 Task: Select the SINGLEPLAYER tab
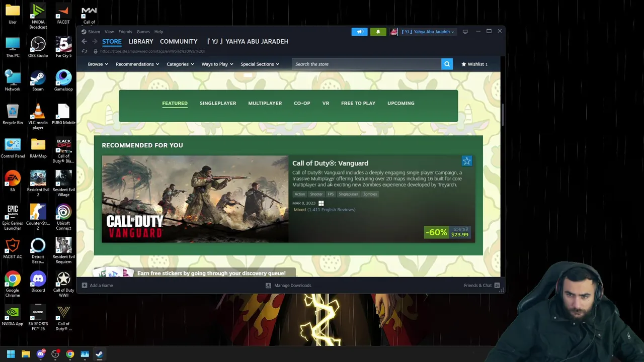[x=218, y=103]
